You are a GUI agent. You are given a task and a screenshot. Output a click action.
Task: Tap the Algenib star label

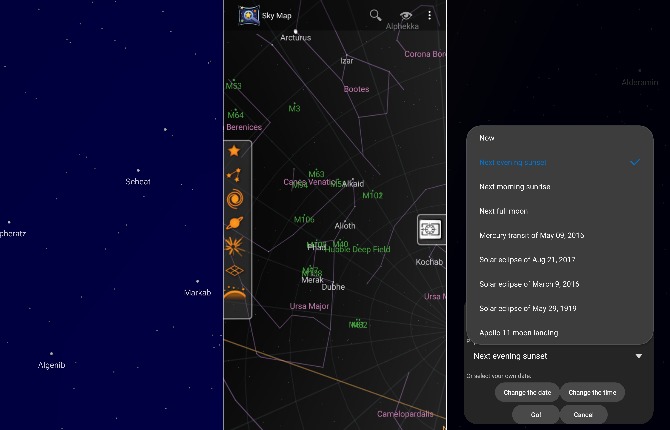tap(52, 365)
